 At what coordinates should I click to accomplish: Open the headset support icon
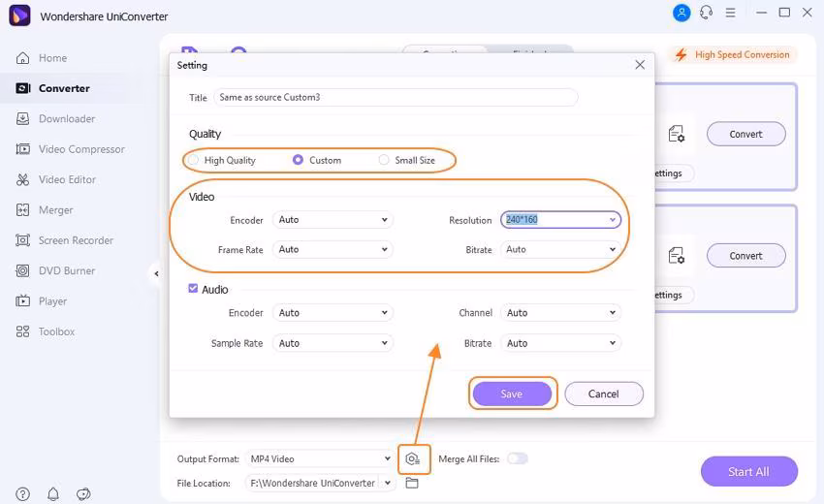pos(707,13)
